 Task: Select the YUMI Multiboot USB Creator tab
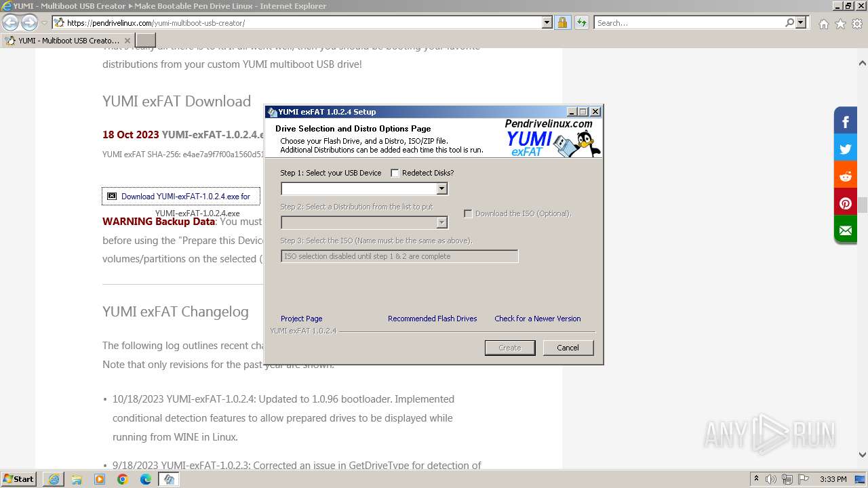point(68,41)
